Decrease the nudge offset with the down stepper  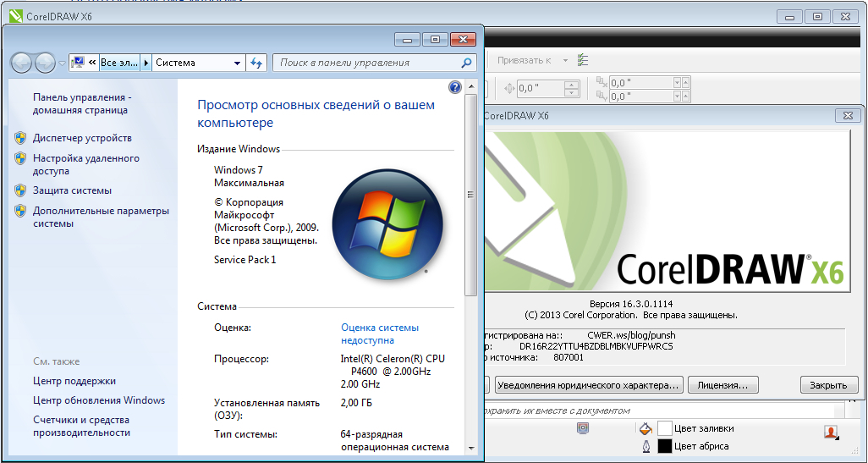tap(571, 92)
